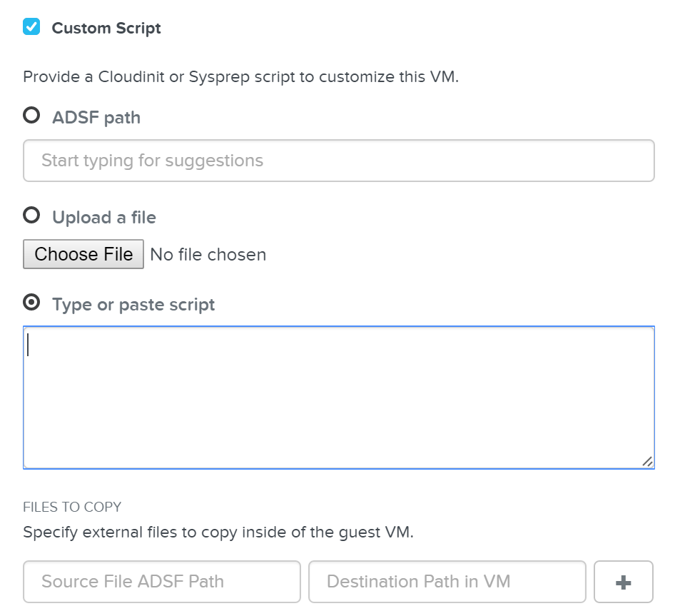Click the resize grip on the script textarea
This screenshot has width=680, height=616.
click(x=646, y=461)
